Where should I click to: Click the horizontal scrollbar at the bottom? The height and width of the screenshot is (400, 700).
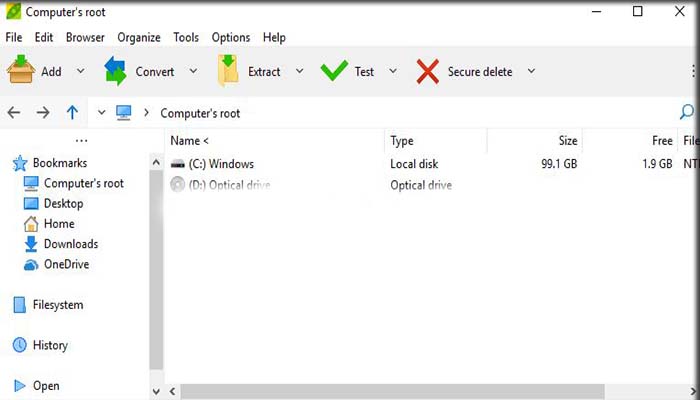pos(392,392)
